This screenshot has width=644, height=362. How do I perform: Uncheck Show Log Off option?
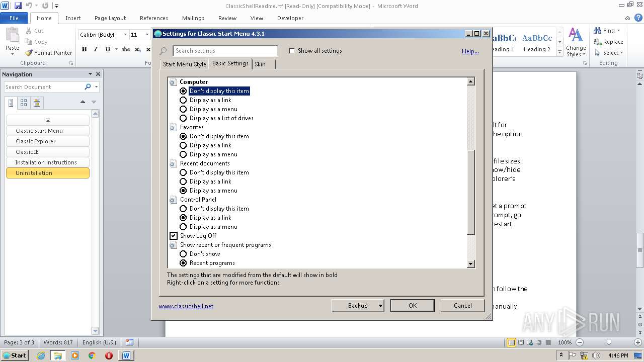(174, 236)
